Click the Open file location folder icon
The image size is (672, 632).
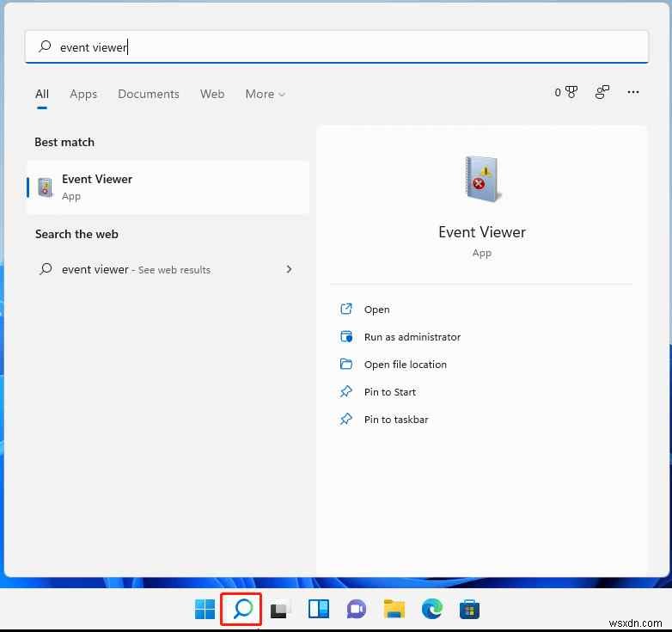[345, 364]
